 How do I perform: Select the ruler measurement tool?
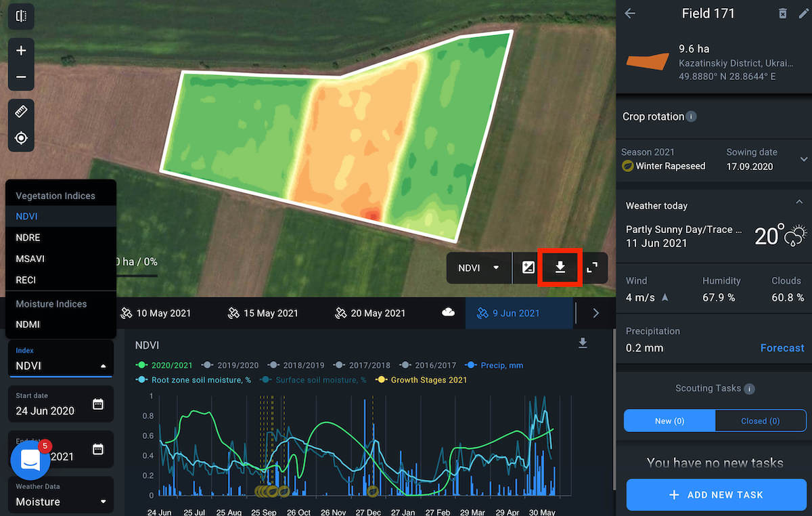[21, 112]
